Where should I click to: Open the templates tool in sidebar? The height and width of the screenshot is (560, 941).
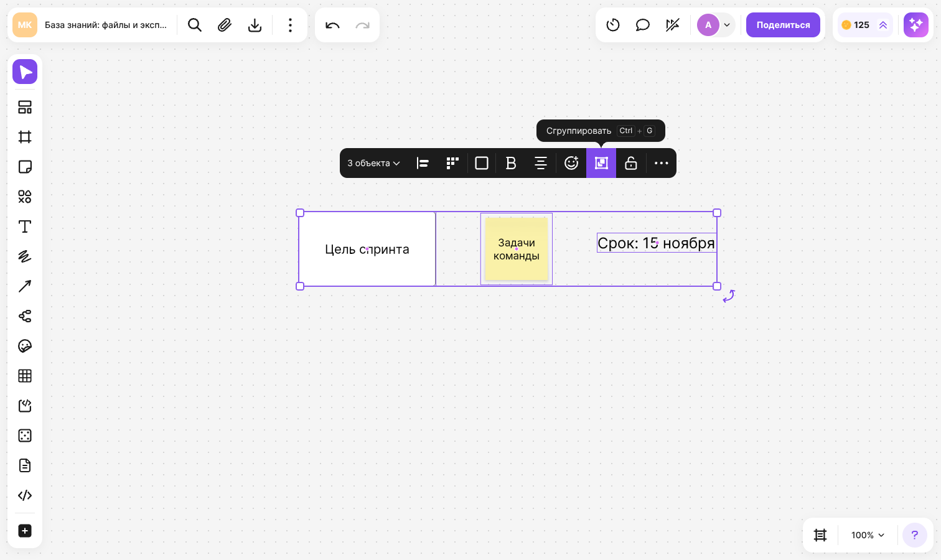coord(25,107)
